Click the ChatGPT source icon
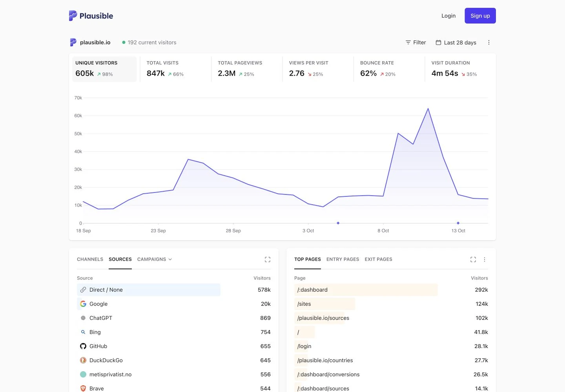Viewport: 565px width, 392px height. 83,318
